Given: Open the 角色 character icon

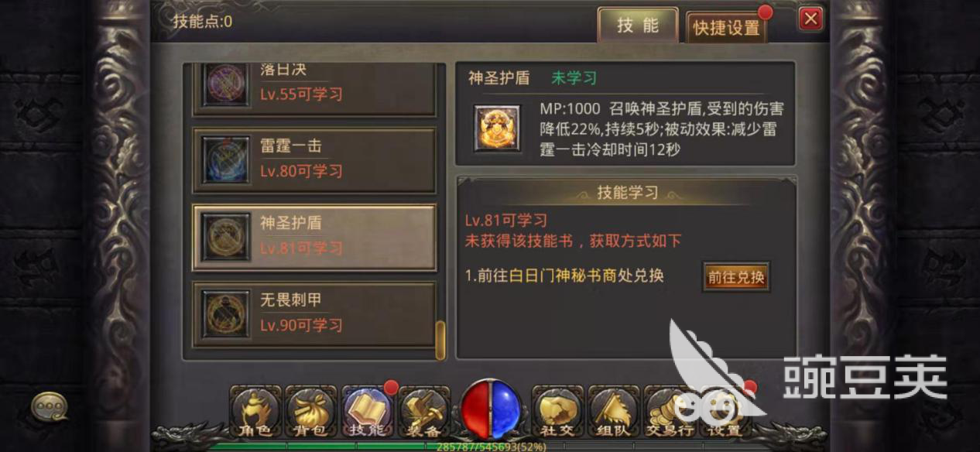Looking at the screenshot, I should click(255, 411).
